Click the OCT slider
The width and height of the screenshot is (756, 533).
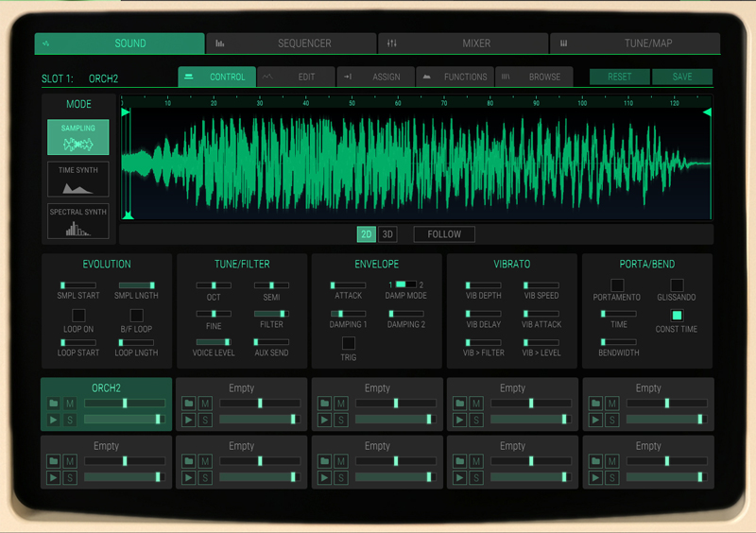(214, 285)
